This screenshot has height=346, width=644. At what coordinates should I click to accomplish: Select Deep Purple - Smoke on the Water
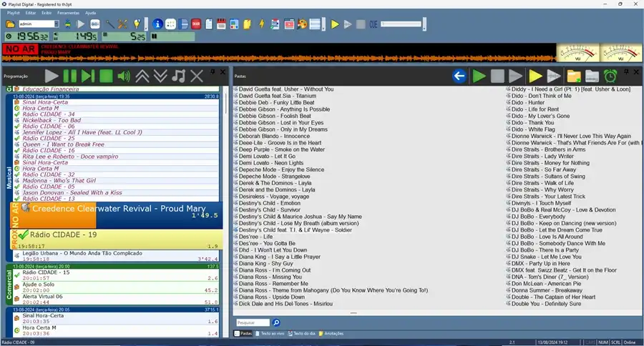click(x=282, y=149)
